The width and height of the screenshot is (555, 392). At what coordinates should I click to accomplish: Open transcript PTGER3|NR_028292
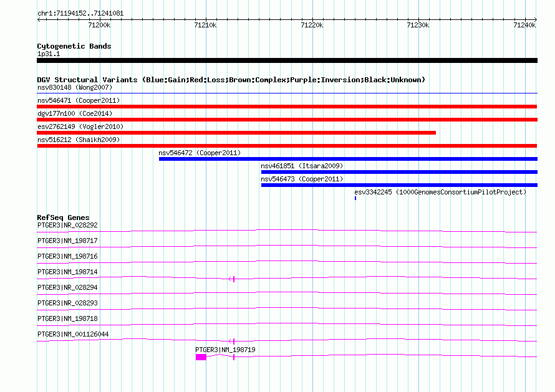click(x=67, y=225)
